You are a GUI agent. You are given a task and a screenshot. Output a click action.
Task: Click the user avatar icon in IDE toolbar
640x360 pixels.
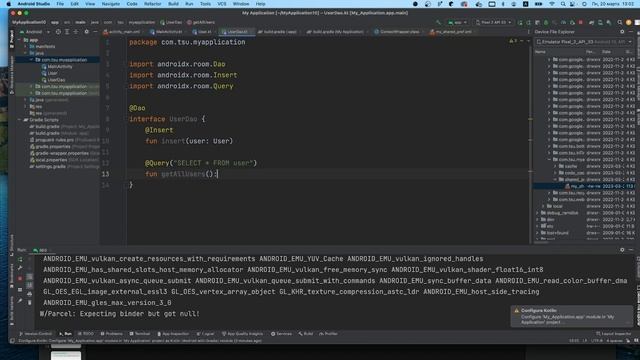(629, 22)
